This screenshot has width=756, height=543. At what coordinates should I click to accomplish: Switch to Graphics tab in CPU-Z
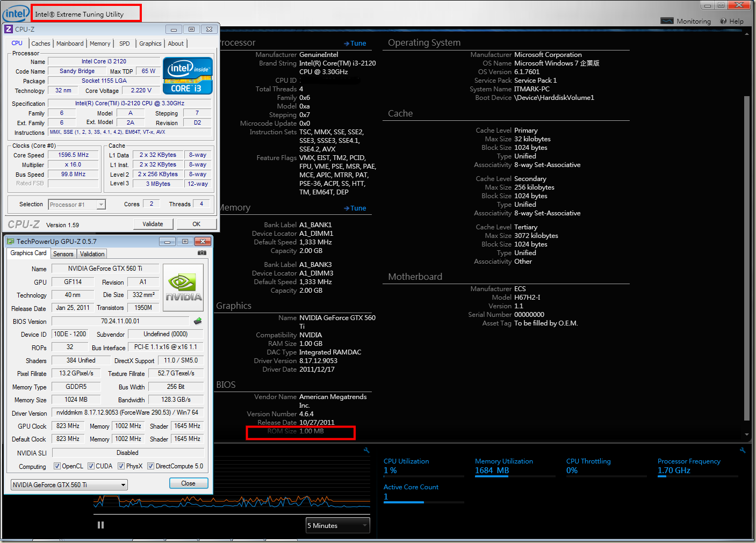(150, 44)
